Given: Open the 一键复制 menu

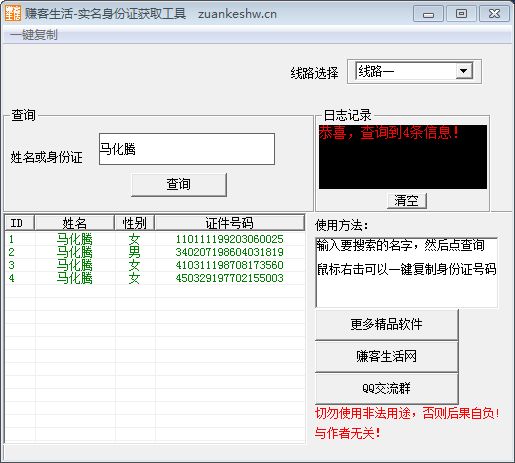Looking at the screenshot, I should (34, 35).
